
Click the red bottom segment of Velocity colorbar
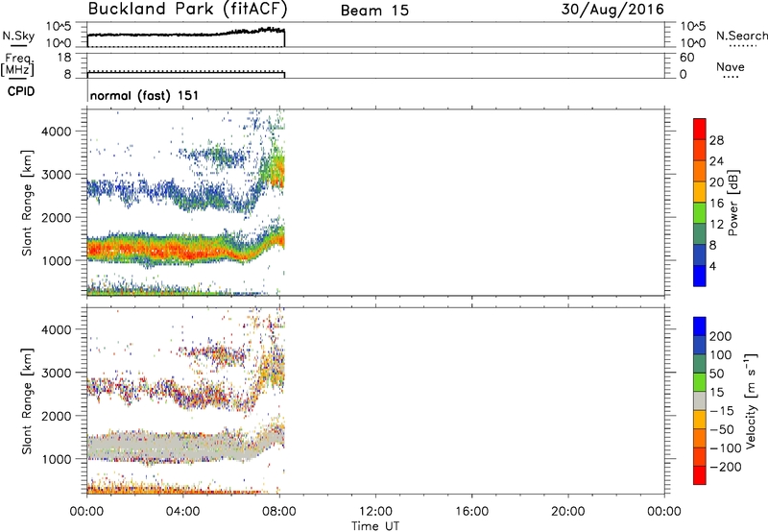pos(700,475)
